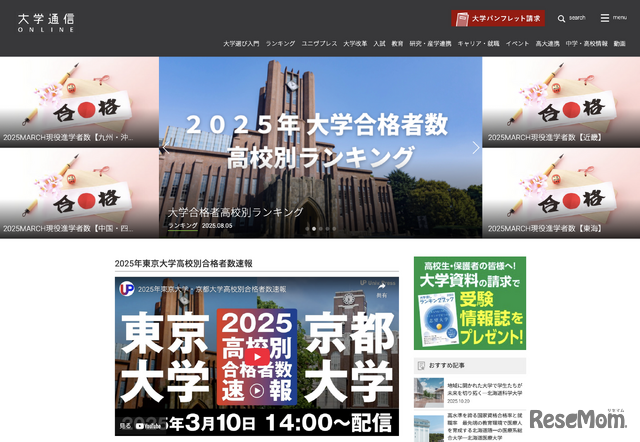Open the ランキング nav menu
The image size is (640, 442).
[281, 44]
